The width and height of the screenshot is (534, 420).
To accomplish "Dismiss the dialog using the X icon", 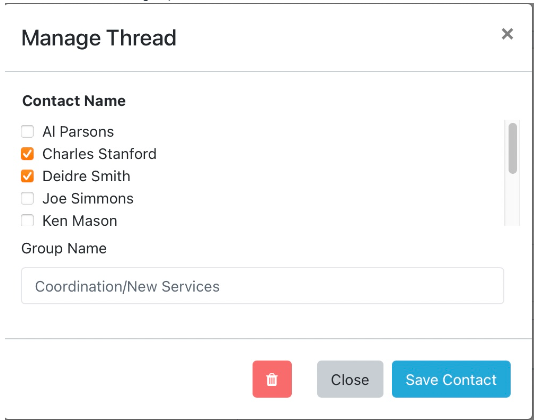I will pyautogui.click(x=507, y=34).
